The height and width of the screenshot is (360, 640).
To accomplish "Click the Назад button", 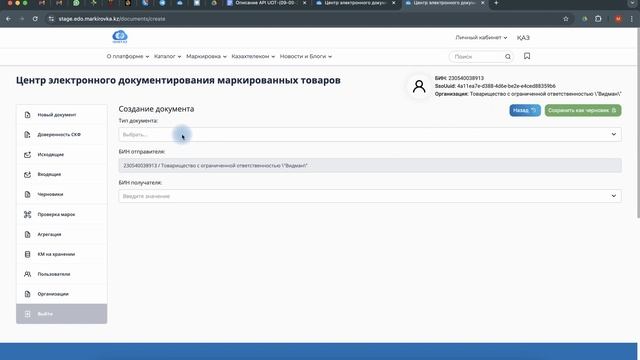I will point(525,110).
